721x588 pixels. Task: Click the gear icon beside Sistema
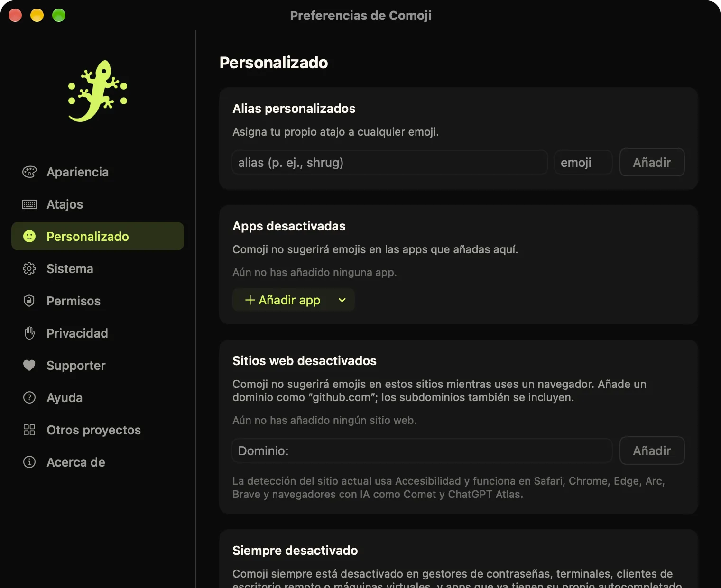coord(29,269)
